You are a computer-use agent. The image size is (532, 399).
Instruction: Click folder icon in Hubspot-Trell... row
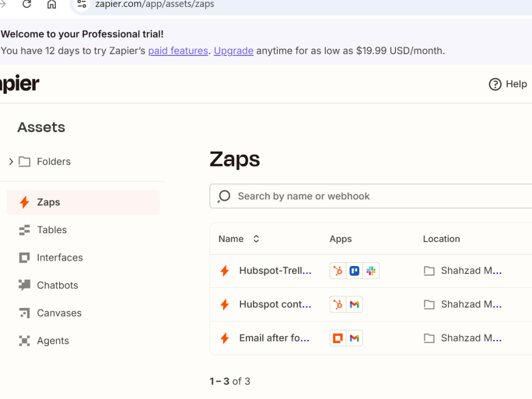429,271
